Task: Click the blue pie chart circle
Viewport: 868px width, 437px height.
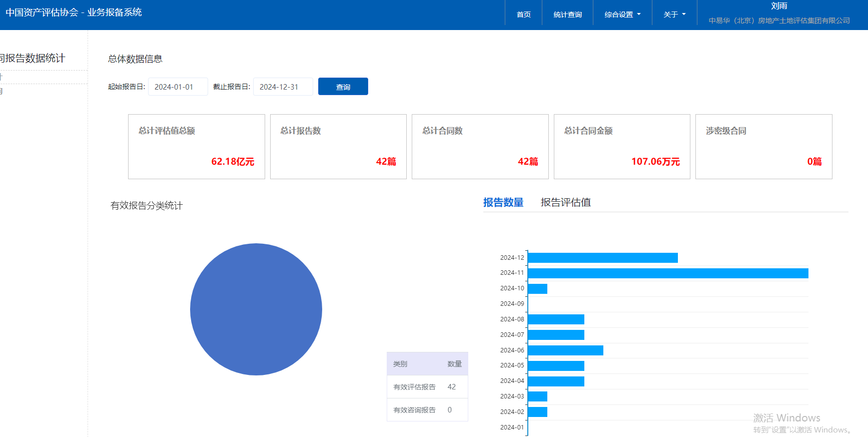Action: pyautogui.click(x=256, y=309)
